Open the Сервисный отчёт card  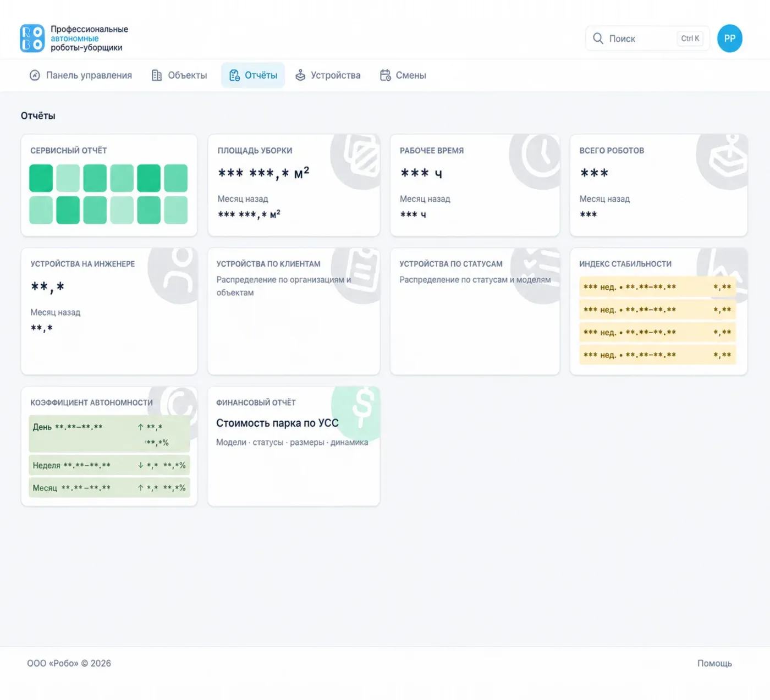point(109,185)
